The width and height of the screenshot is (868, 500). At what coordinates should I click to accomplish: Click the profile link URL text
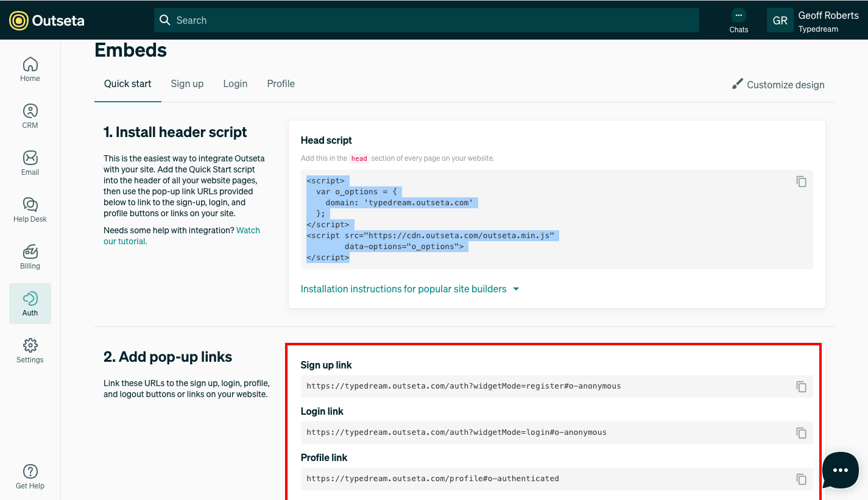click(x=432, y=479)
